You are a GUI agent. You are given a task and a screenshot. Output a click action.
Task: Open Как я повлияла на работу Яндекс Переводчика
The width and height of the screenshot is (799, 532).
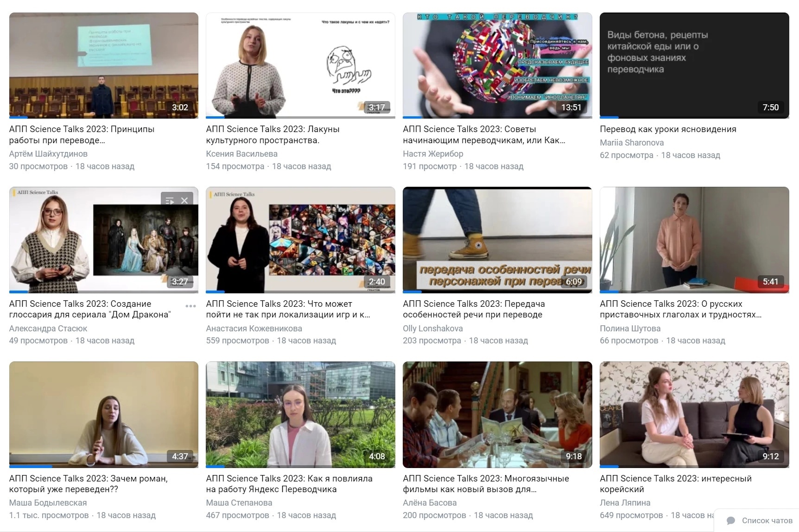(289, 484)
